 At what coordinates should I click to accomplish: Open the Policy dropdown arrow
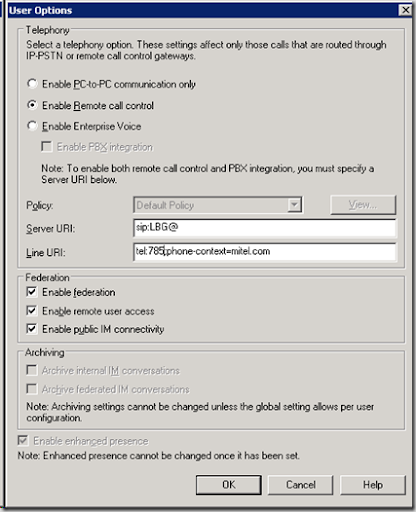click(294, 205)
